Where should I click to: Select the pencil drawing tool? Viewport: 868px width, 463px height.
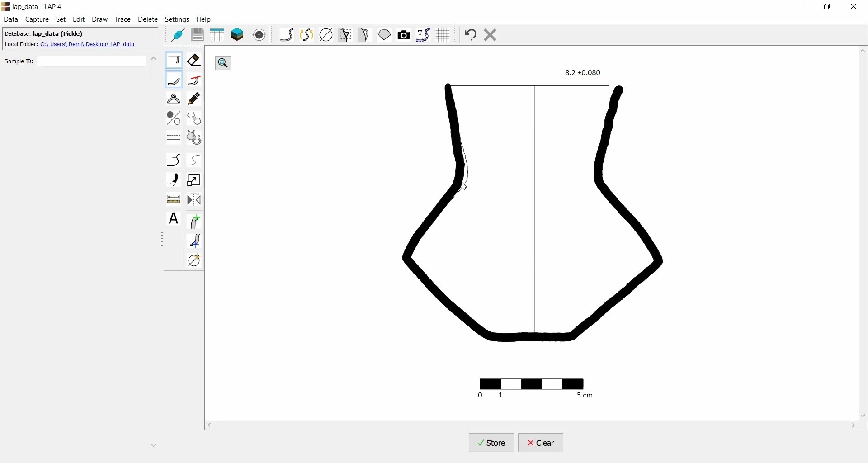click(x=195, y=99)
